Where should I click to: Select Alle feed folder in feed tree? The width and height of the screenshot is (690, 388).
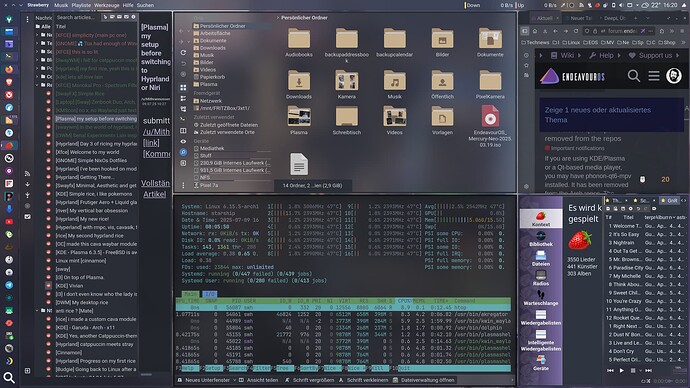click(43, 26)
